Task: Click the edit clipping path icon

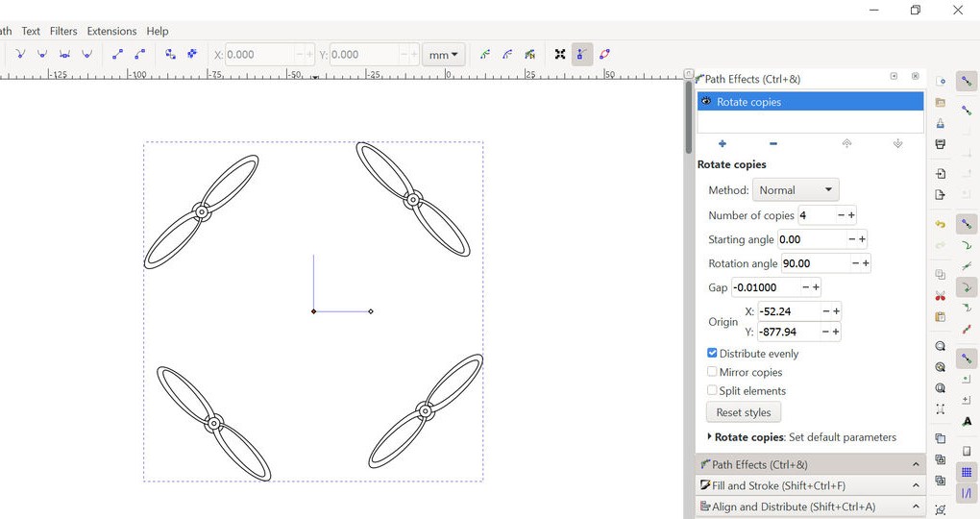Action: (x=485, y=55)
